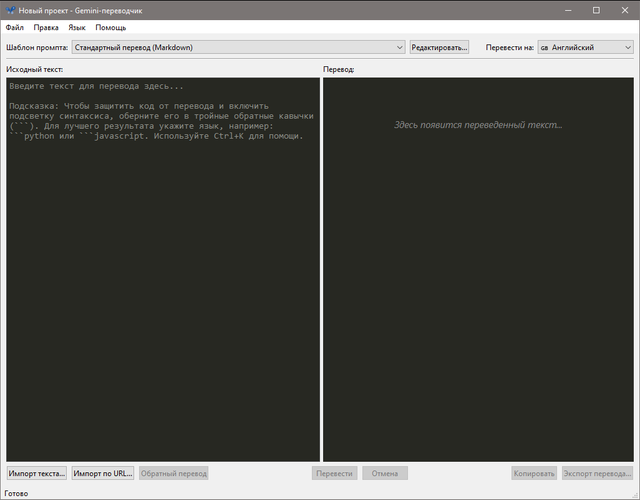The width and height of the screenshot is (640, 500).
Task: Open the Перевести на language dropdown
Action: point(586,47)
